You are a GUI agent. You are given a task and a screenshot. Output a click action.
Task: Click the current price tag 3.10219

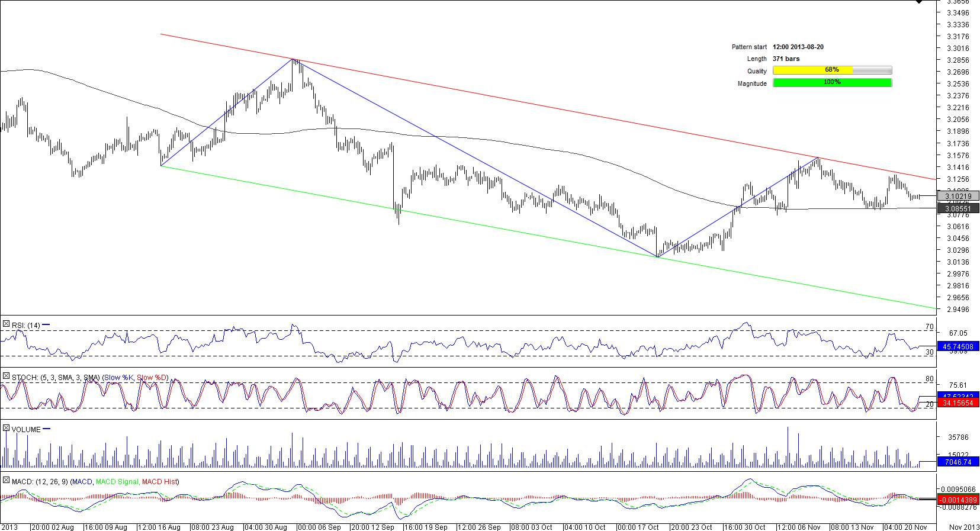point(958,196)
